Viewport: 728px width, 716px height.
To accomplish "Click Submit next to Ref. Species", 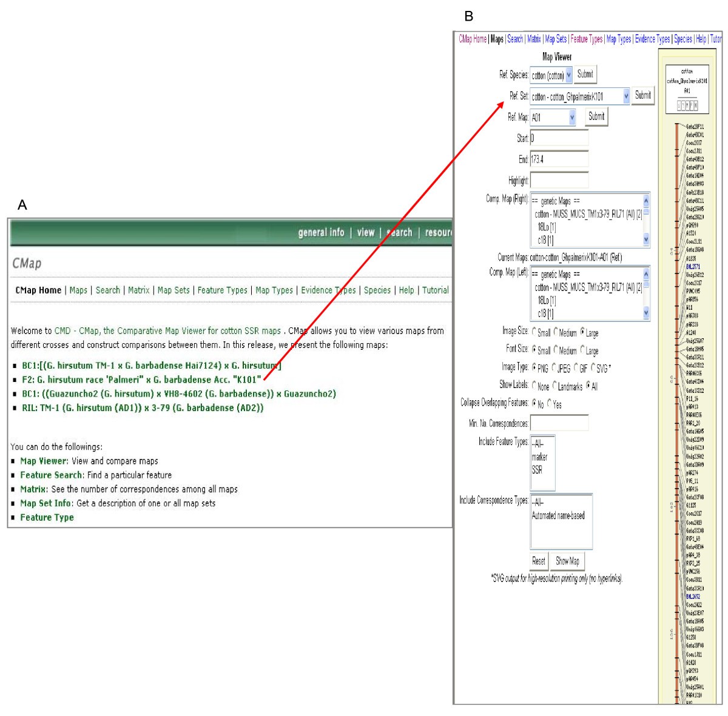I will tap(585, 74).
